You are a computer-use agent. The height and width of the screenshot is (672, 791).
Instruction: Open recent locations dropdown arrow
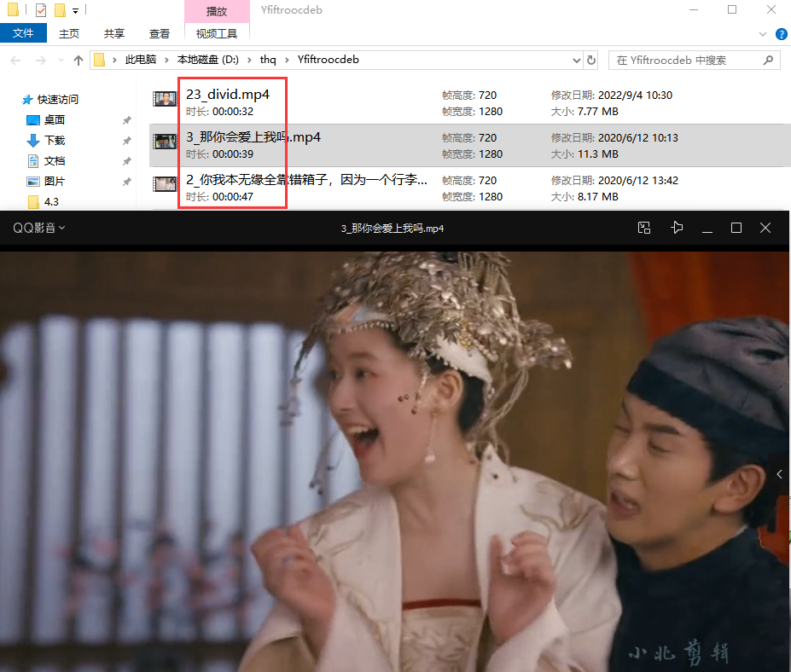pyautogui.click(x=61, y=61)
